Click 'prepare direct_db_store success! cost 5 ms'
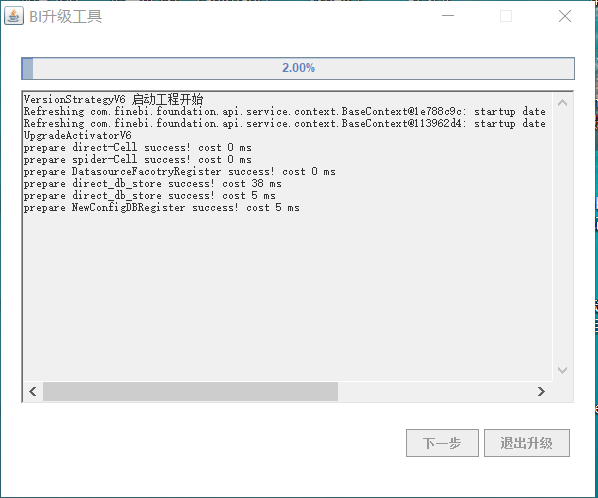The height and width of the screenshot is (498, 598). point(150,196)
